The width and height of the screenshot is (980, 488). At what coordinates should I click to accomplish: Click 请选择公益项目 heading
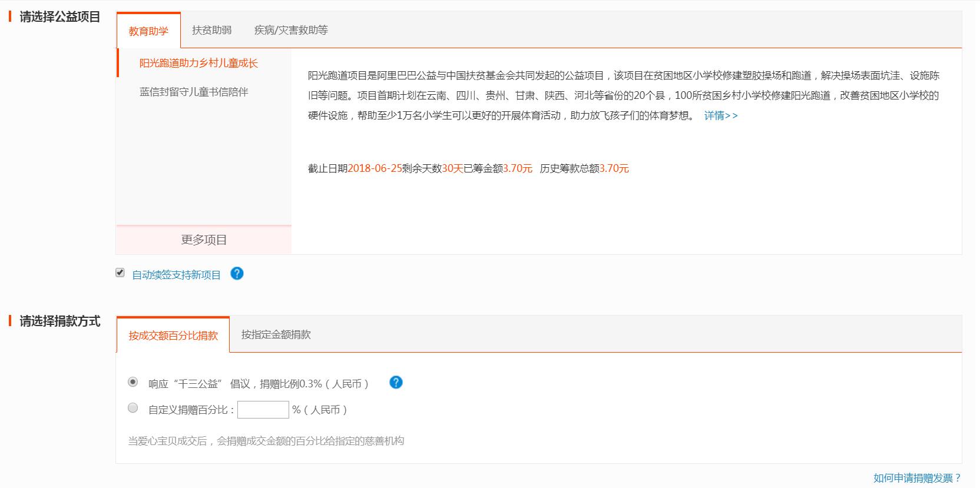point(59,17)
